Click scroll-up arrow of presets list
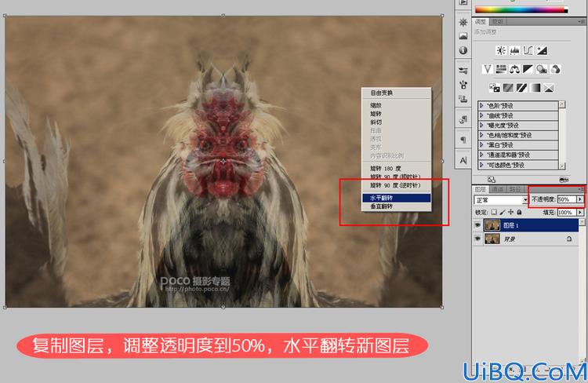This screenshot has width=588, height=383. (562, 104)
